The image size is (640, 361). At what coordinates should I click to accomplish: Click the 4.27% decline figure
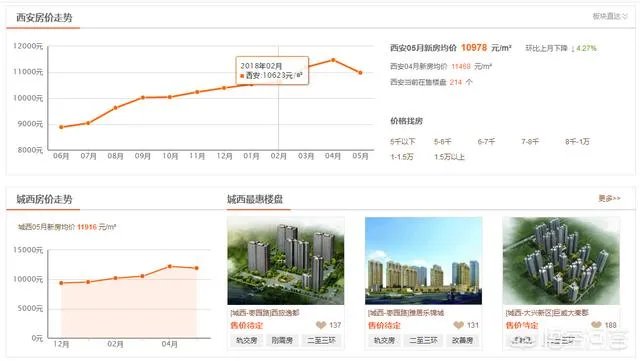[587, 48]
